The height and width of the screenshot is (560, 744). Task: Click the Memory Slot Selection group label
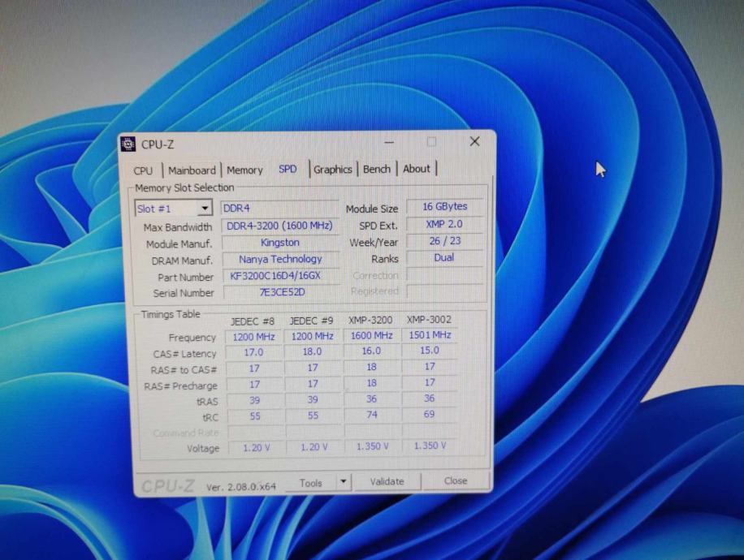pos(184,187)
